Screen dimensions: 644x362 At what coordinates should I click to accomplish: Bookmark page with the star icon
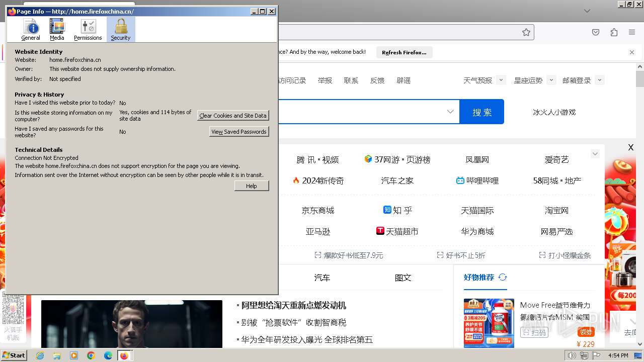pyautogui.click(x=526, y=32)
